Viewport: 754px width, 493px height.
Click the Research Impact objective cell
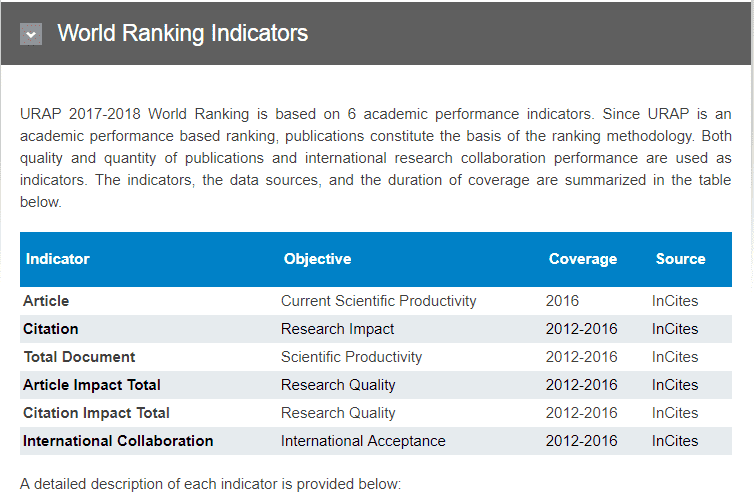click(x=338, y=329)
